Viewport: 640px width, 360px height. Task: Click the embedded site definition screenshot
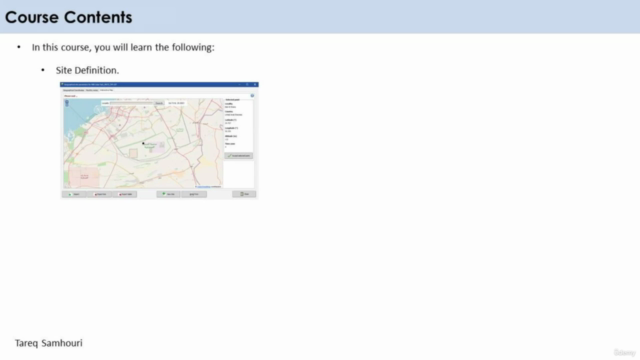[159, 140]
